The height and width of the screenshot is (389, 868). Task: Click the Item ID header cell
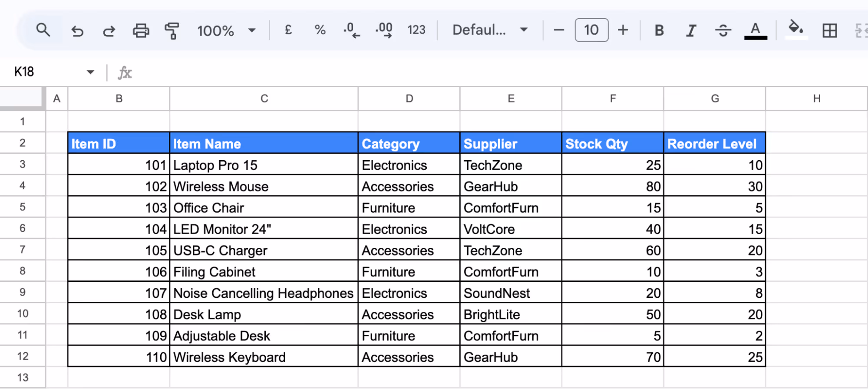(119, 143)
